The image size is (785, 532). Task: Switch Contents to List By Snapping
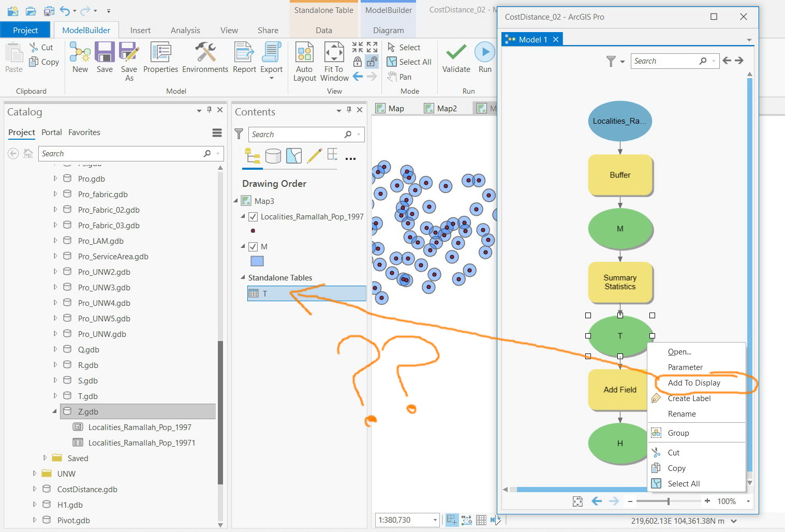333,155
